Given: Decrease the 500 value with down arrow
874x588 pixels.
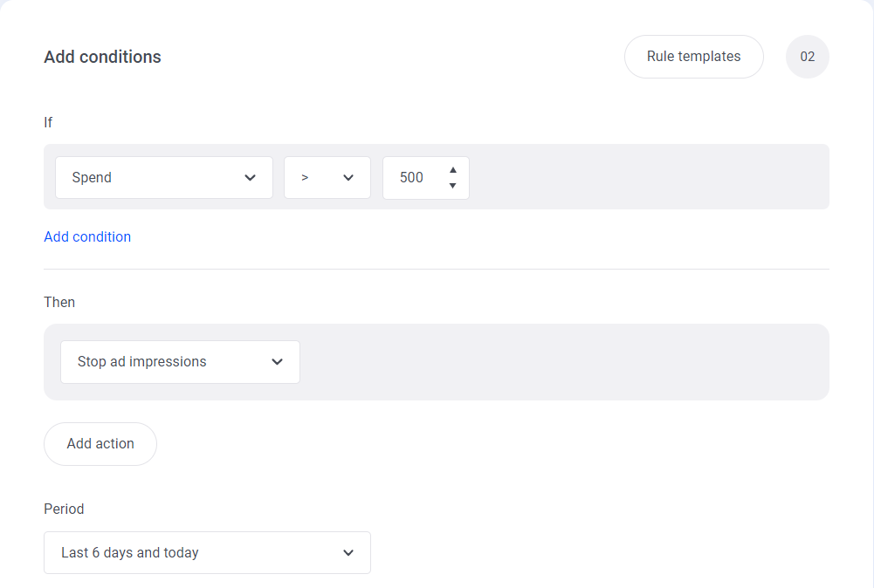Looking at the screenshot, I should (452, 186).
